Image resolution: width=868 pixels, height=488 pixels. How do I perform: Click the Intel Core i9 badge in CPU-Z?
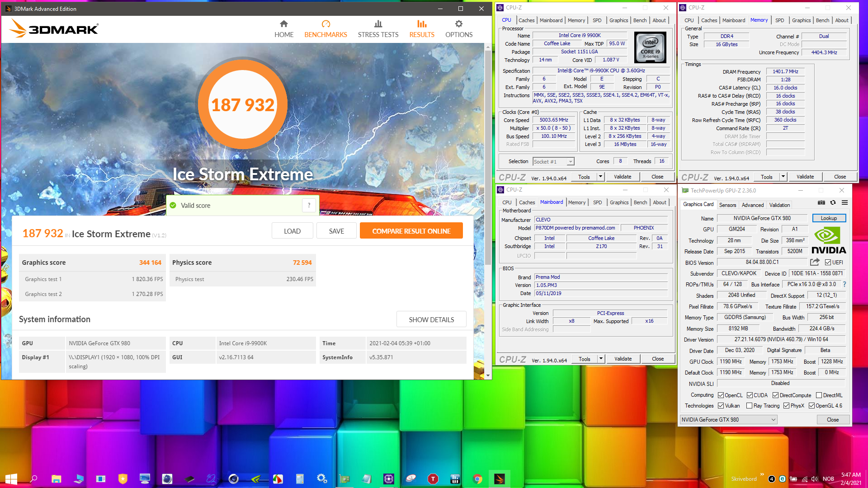[650, 47]
